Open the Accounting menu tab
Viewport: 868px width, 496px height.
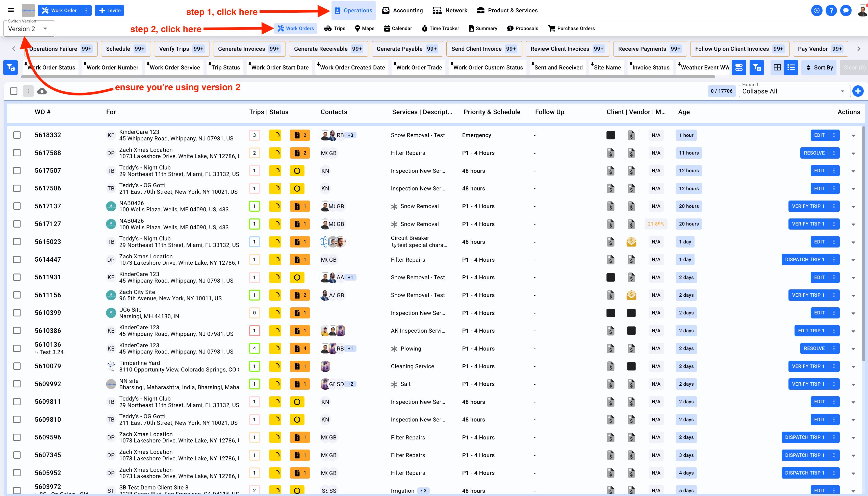[402, 10]
